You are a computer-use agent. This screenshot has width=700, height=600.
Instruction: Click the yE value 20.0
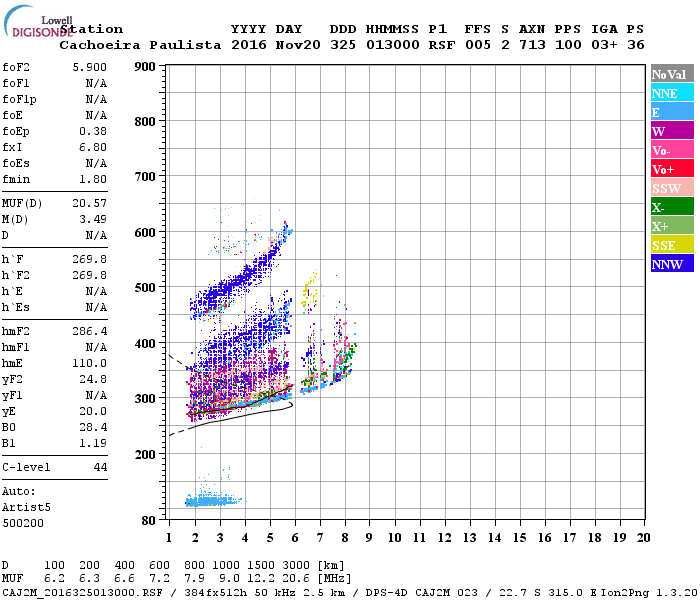[93, 411]
